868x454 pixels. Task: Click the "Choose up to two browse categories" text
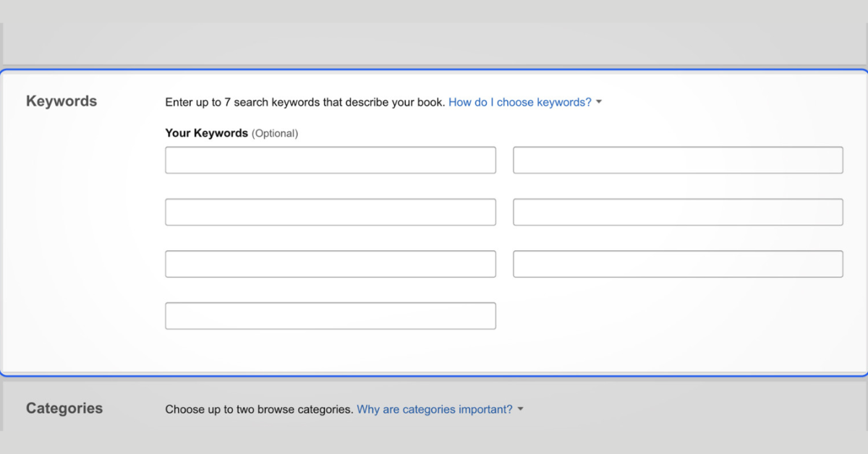pyautogui.click(x=259, y=409)
